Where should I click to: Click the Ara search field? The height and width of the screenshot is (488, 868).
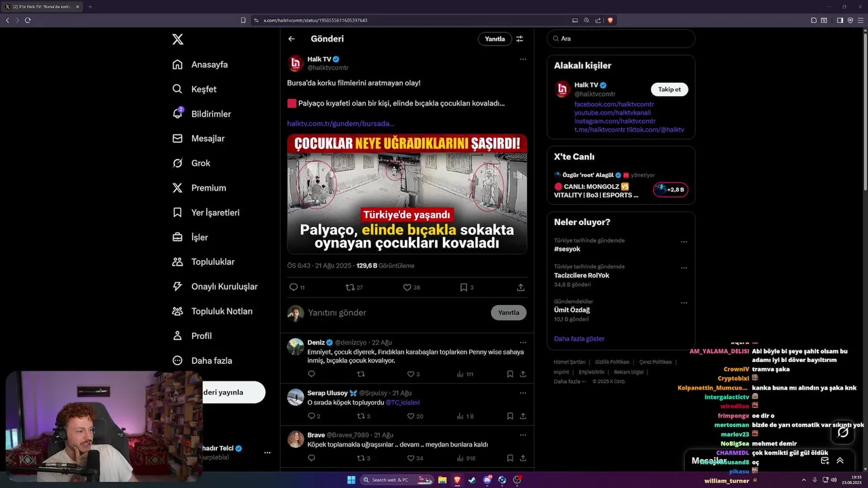(x=621, y=39)
